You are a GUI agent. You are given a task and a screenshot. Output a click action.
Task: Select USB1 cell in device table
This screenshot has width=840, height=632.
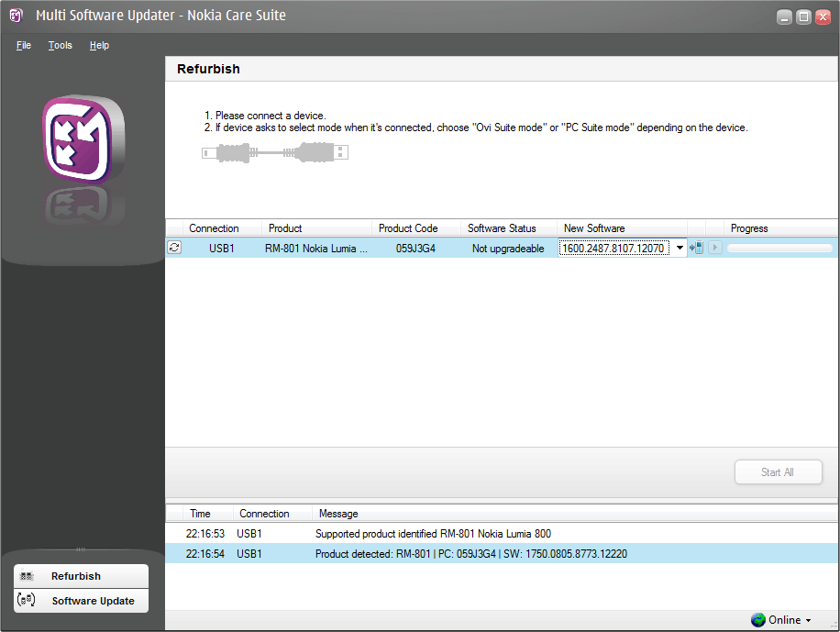222,249
